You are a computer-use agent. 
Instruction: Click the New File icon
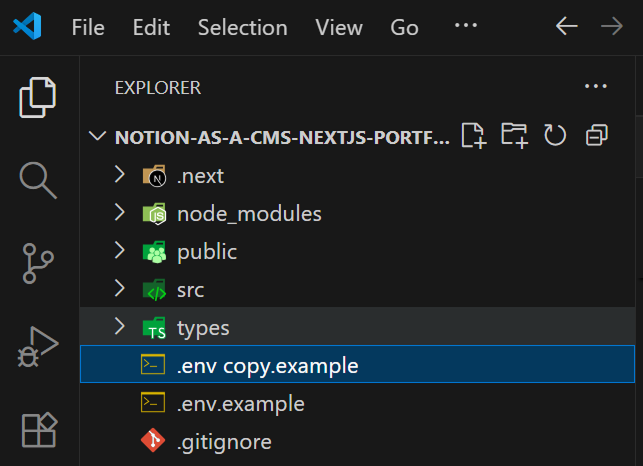tap(473, 136)
